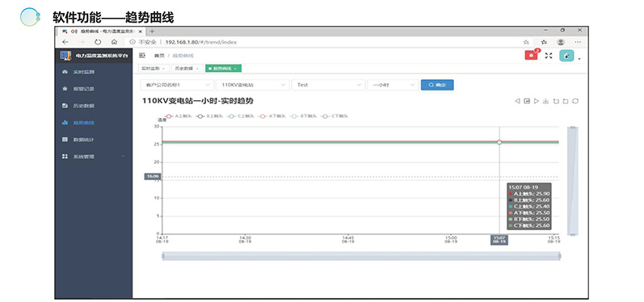Open 历史数据 in the sidebar
Screen dimensions: 644x302
[94, 106]
